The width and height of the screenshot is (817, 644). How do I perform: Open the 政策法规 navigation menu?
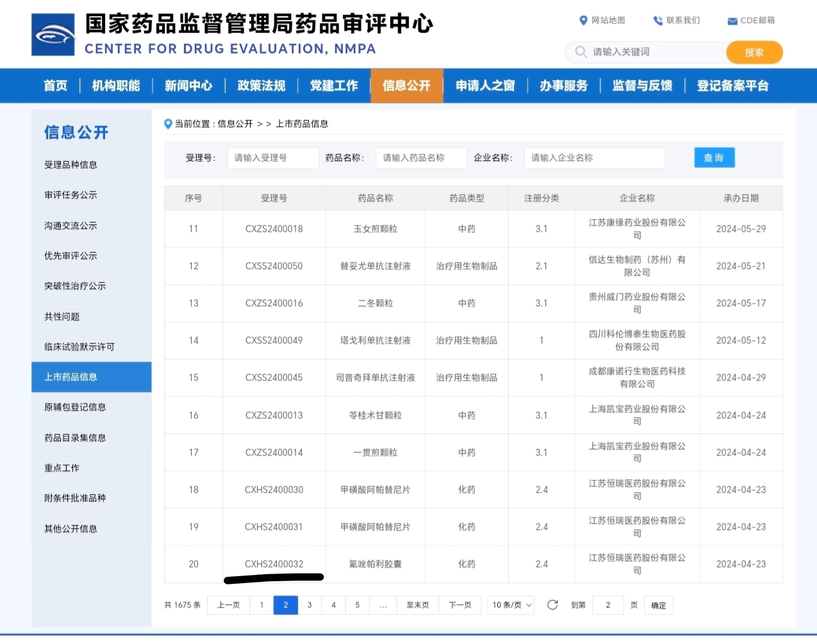[x=261, y=86]
